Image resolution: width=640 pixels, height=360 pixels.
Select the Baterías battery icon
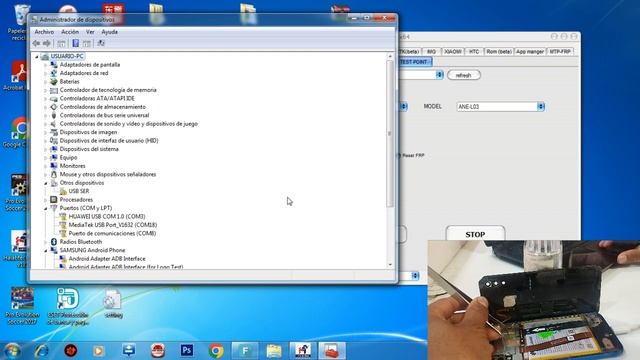pos(53,82)
